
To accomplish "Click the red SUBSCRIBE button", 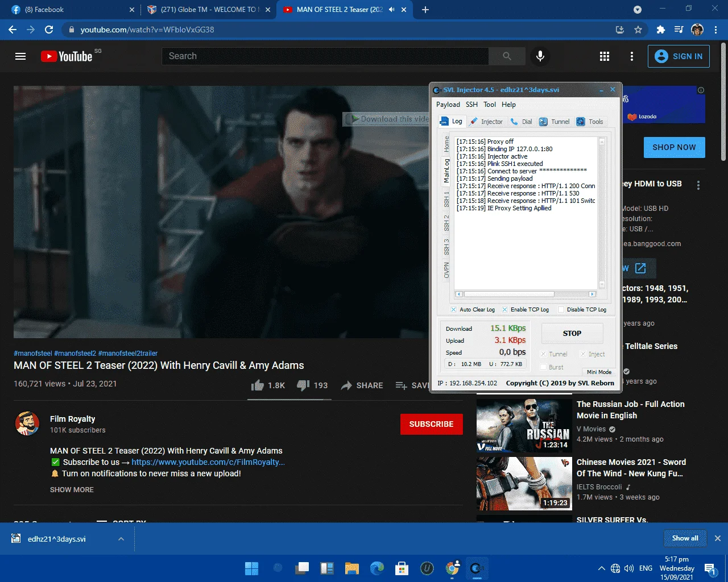I will tap(431, 424).
